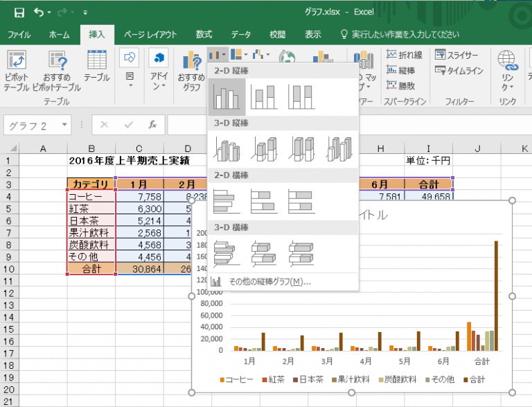Open the Name Box dropdown arrow
This screenshot has width=532, height=407.
tap(64, 125)
